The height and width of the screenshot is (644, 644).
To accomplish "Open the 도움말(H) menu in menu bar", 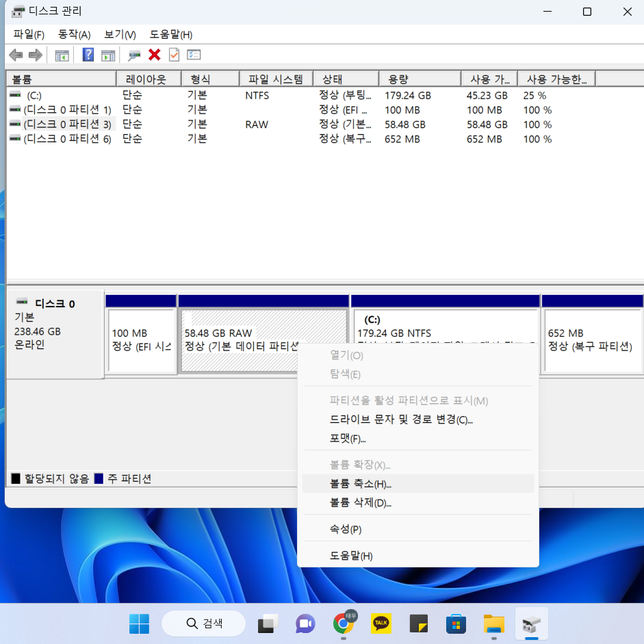I will click(x=171, y=34).
